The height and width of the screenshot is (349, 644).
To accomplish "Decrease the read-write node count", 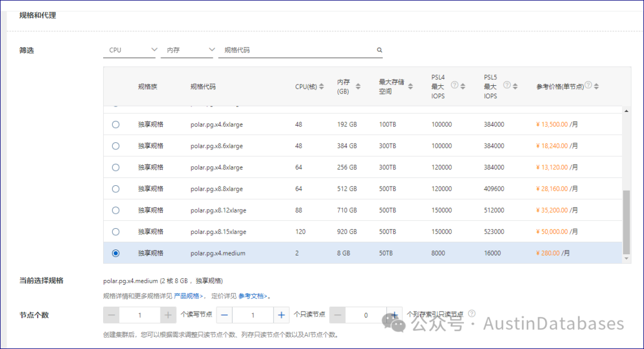I will coord(112,316).
